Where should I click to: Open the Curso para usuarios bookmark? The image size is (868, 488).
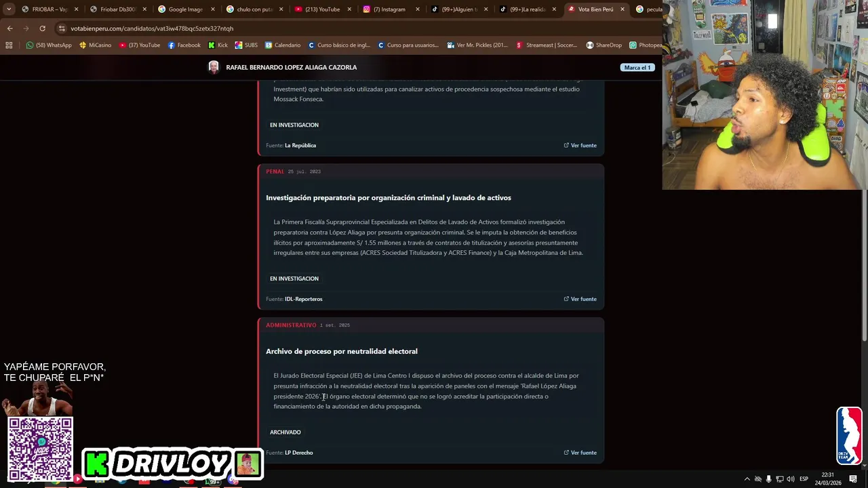(409, 45)
